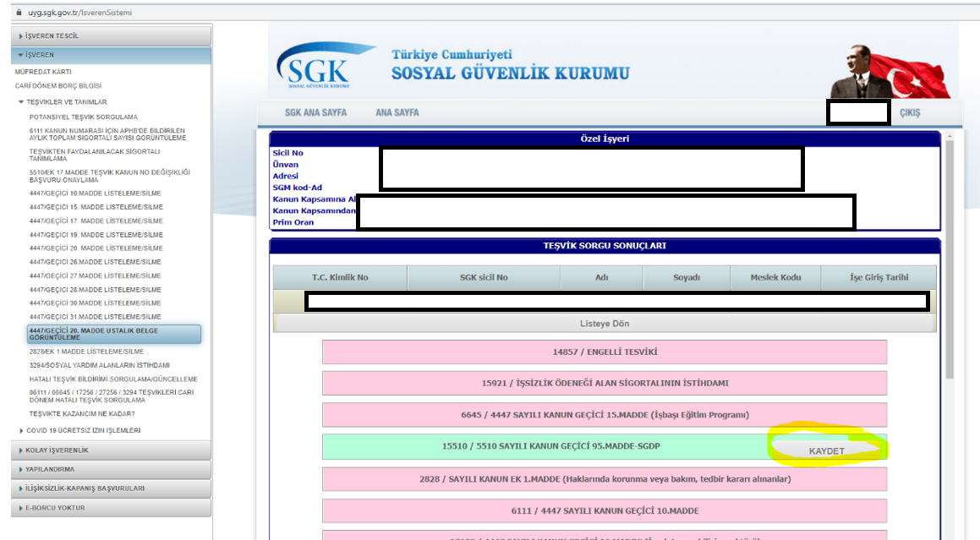Click ÇIKIŞ to log out
This screenshot has width=980, height=540.
(x=910, y=112)
